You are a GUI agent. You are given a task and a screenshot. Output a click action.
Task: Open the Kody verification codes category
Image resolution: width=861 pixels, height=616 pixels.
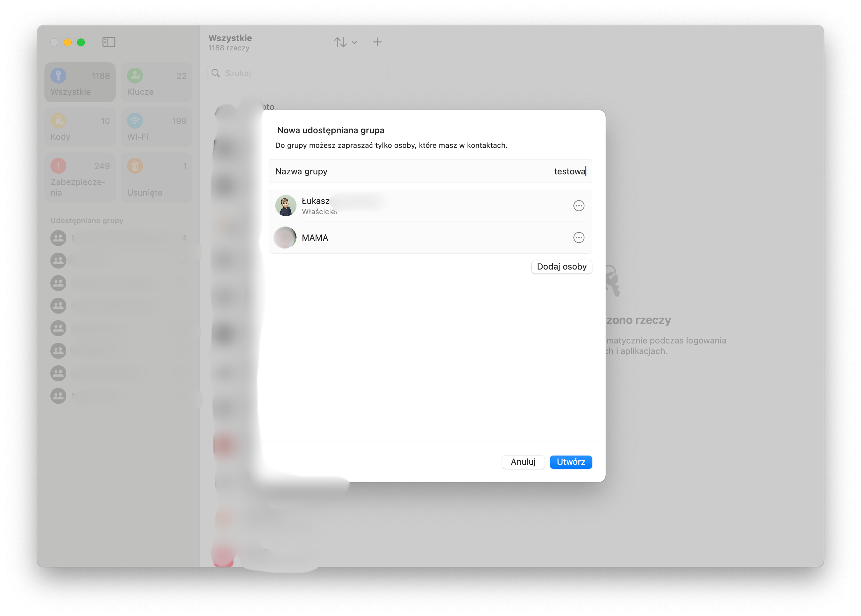click(x=80, y=127)
